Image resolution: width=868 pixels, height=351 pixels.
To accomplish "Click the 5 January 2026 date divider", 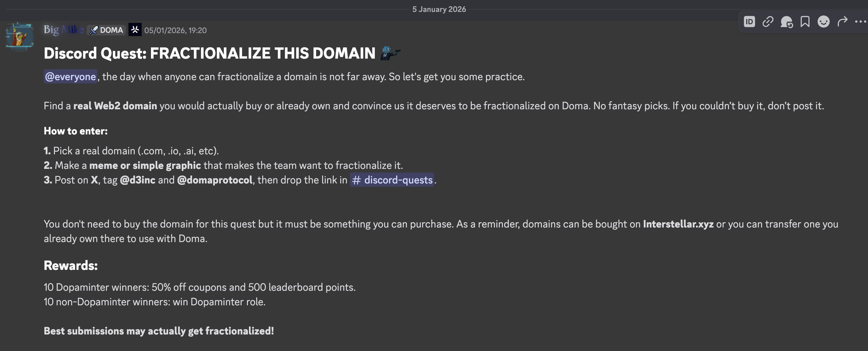I will 439,9.
